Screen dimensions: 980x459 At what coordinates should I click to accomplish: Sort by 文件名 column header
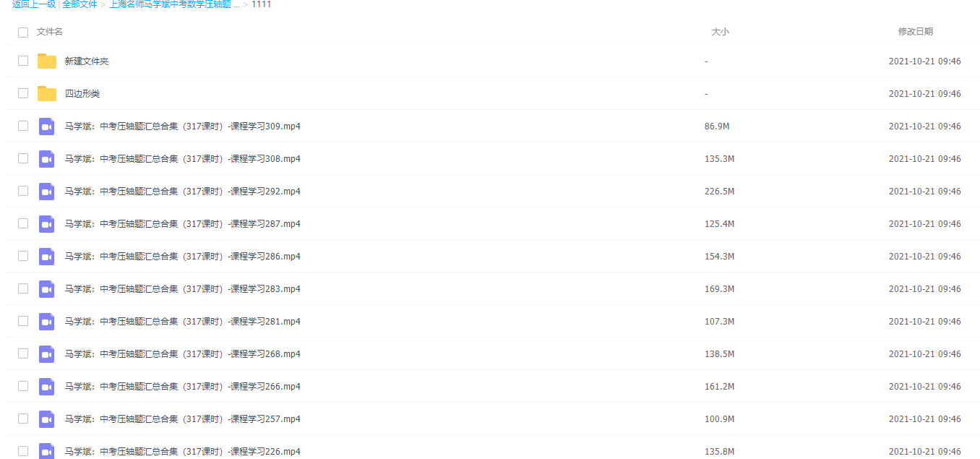click(50, 32)
